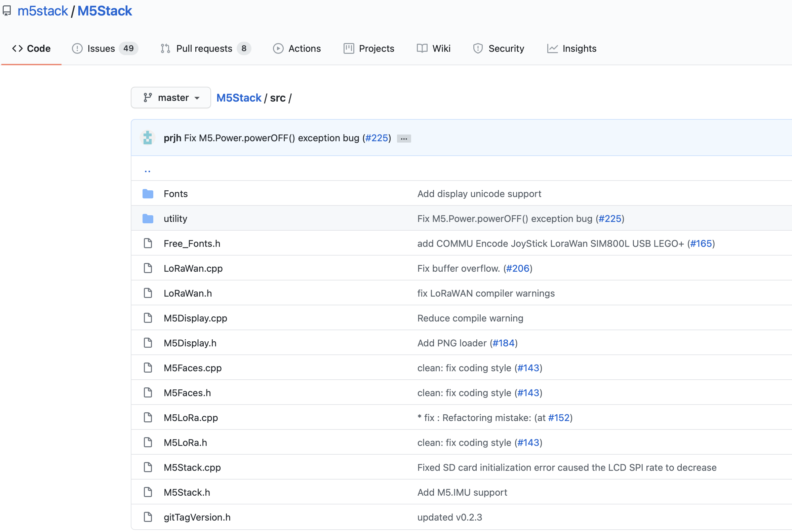The width and height of the screenshot is (792, 532).
Task: Open the master branch dropdown
Action: click(x=171, y=98)
